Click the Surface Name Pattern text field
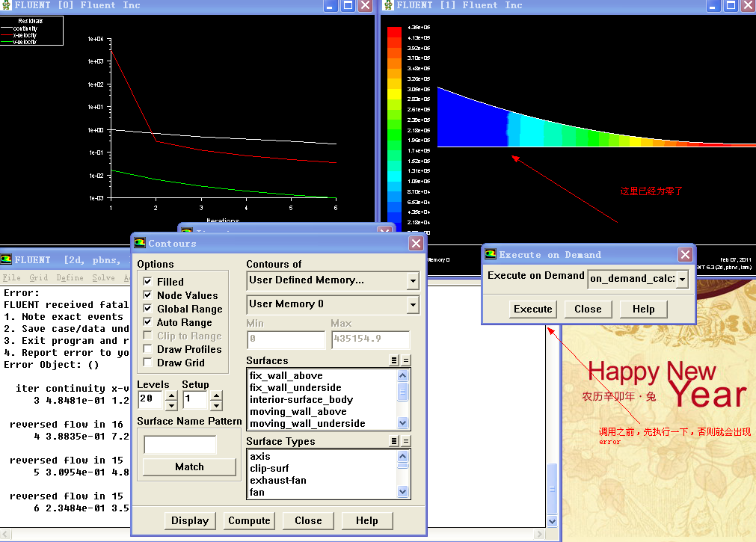The width and height of the screenshot is (756, 542). (180, 445)
